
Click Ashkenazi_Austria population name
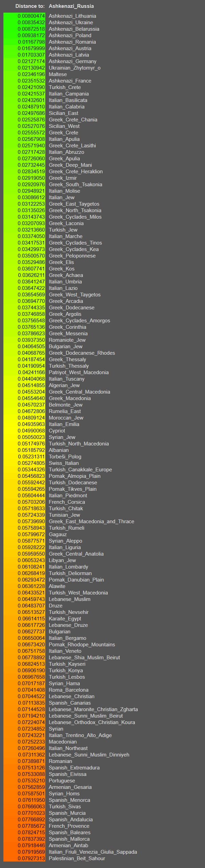point(70,48)
